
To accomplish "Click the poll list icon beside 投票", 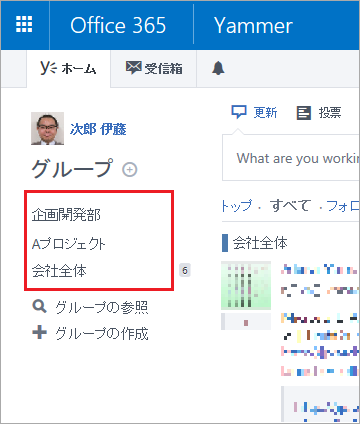I will pyautogui.click(x=304, y=113).
